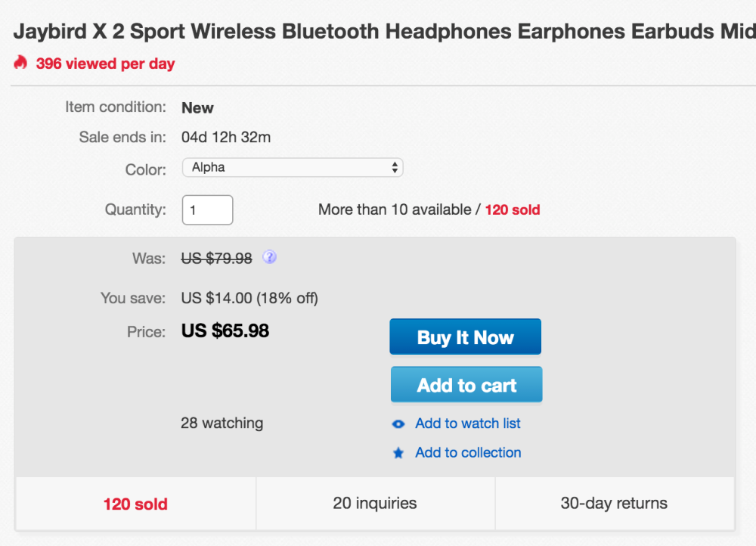Click the question mark help icon

269,257
